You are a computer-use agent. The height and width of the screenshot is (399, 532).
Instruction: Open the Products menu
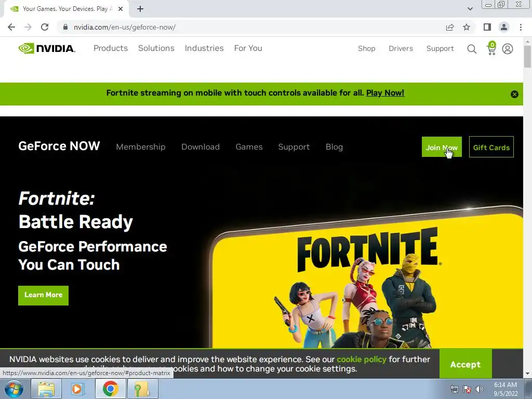point(111,48)
